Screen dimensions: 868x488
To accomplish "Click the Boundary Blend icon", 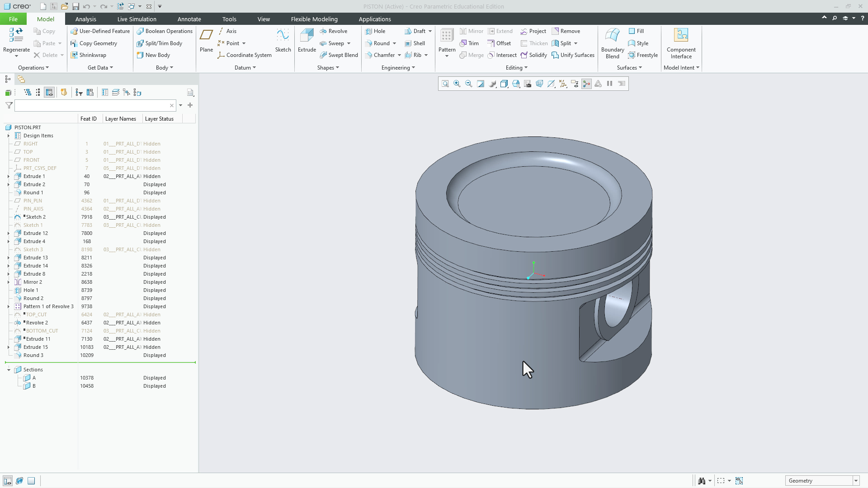I will [612, 36].
